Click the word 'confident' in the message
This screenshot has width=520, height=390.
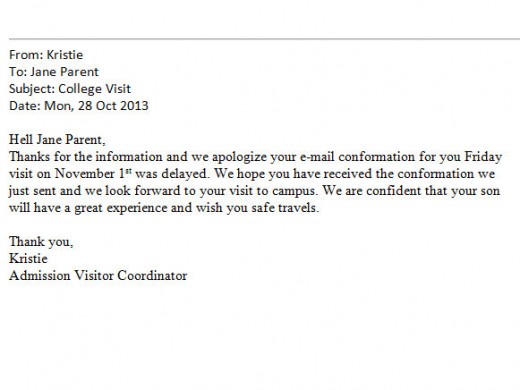tap(393, 191)
